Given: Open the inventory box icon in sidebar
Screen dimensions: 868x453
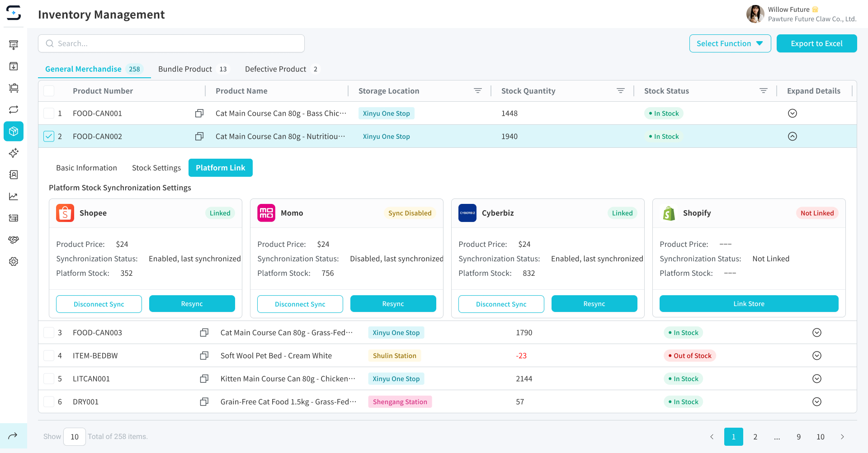Looking at the screenshot, I should coord(14,131).
